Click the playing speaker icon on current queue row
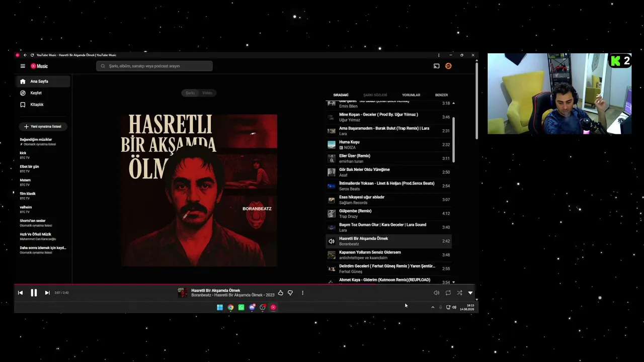The image size is (644, 362). 332,241
